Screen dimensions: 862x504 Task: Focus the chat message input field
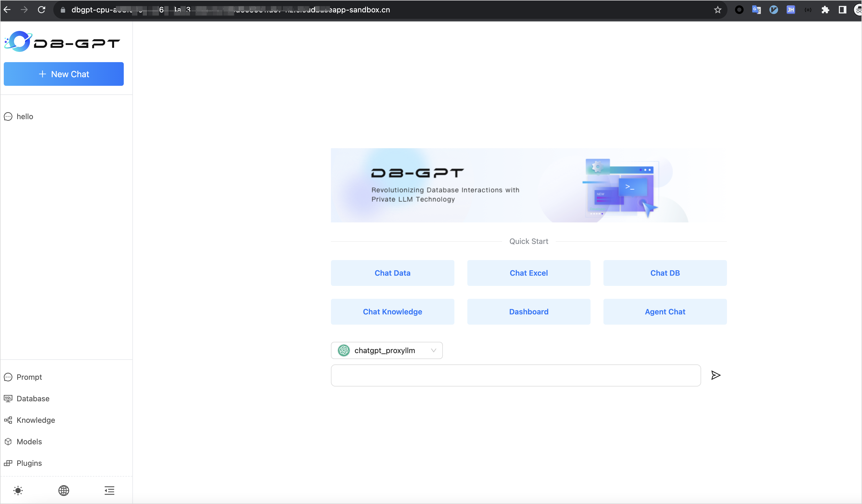pos(515,375)
